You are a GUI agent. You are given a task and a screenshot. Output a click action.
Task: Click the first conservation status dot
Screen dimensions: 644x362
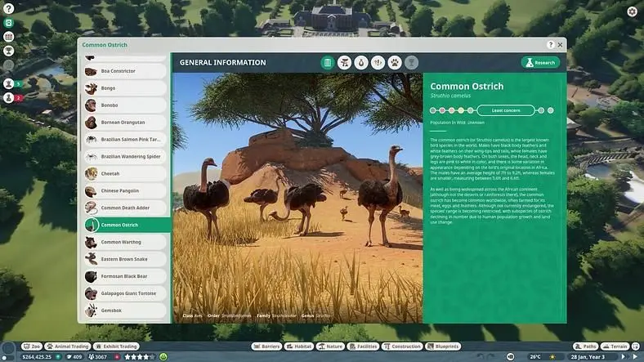click(x=433, y=110)
